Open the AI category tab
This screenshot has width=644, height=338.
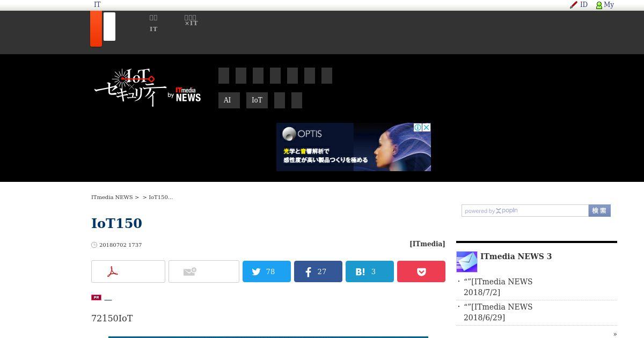click(x=229, y=100)
